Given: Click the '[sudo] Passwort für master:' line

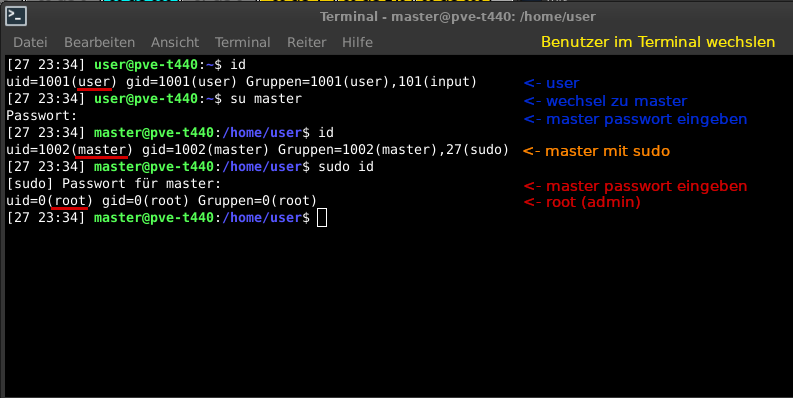Looking at the screenshot, I should pyautogui.click(x=114, y=184).
